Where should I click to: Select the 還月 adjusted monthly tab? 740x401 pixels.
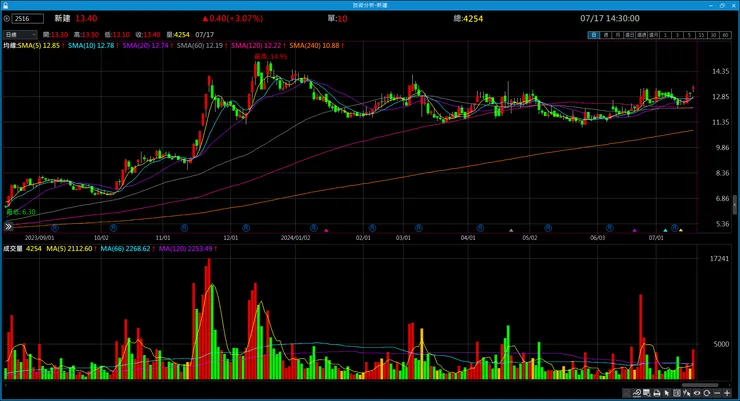tap(654, 35)
